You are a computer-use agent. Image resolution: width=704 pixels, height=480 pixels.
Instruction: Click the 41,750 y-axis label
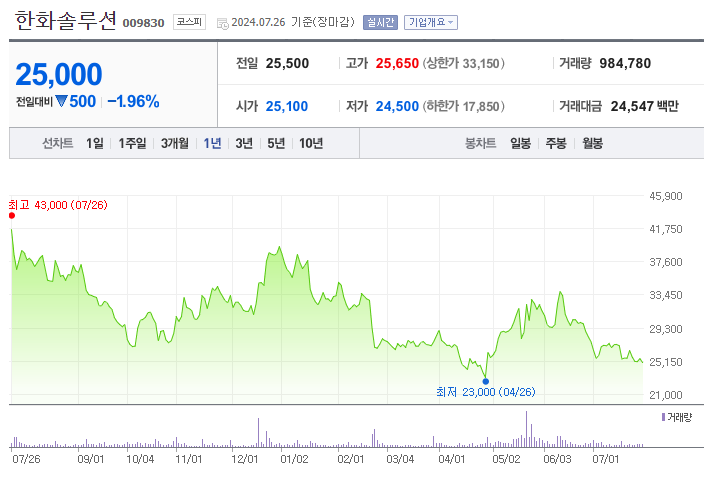pos(665,229)
